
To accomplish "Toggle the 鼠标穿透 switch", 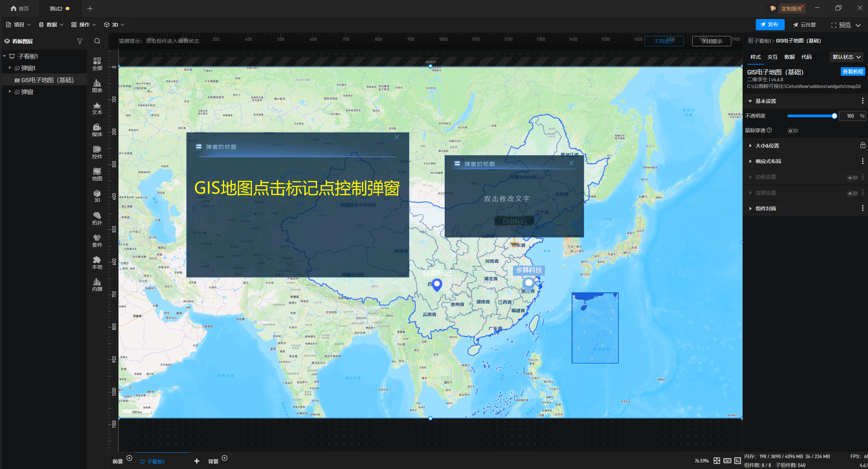I will 793,131.
